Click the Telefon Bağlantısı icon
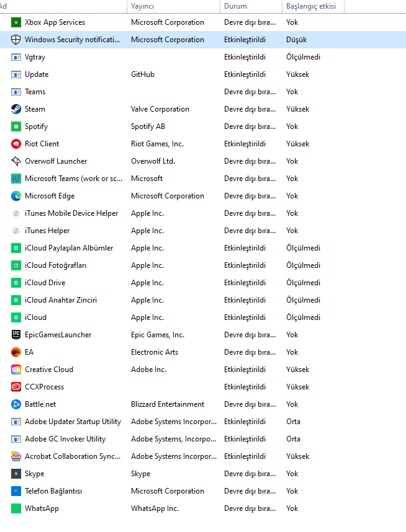The height and width of the screenshot is (532, 406). [x=16, y=491]
